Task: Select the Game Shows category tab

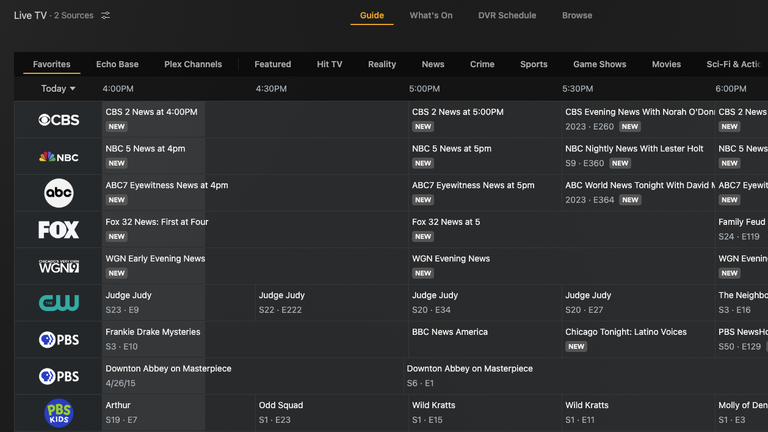Action: pos(600,64)
